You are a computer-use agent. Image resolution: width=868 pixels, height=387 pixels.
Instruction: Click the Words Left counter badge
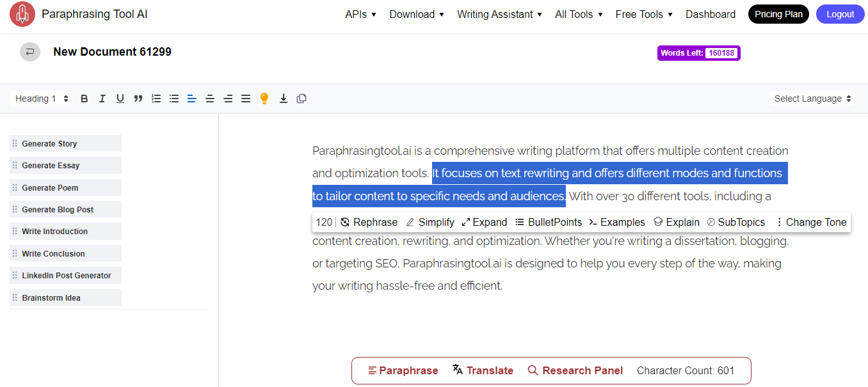pos(698,53)
